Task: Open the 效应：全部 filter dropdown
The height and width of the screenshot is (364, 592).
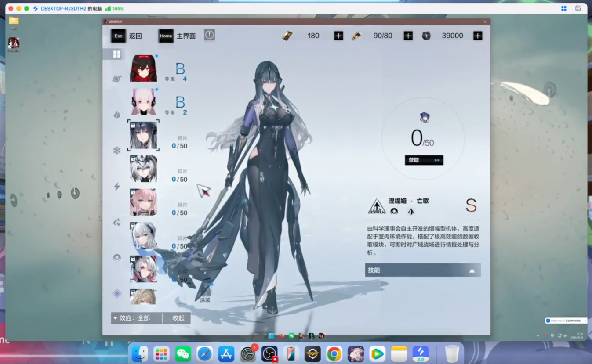Action: tap(136, 318)
